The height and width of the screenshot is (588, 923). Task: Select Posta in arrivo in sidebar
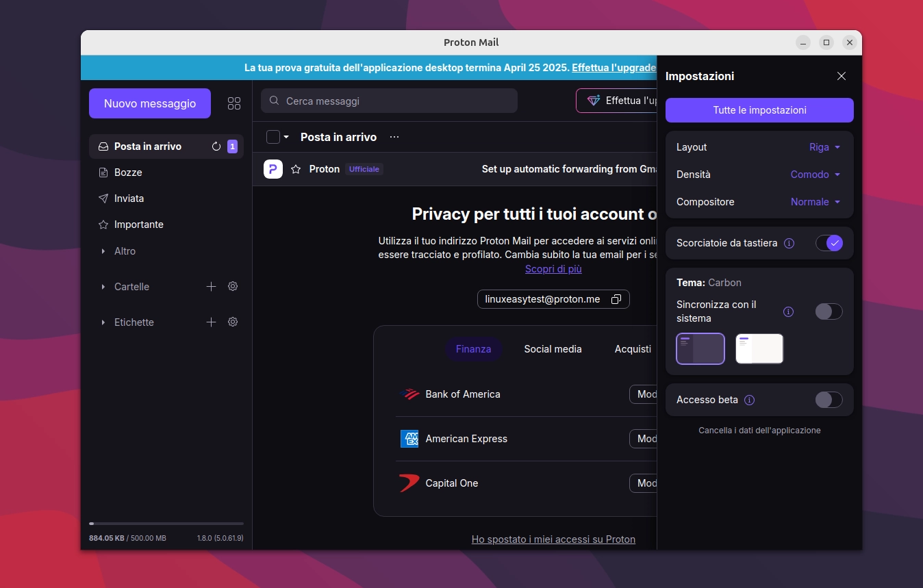pyautogui.click(x=166, y=146)
